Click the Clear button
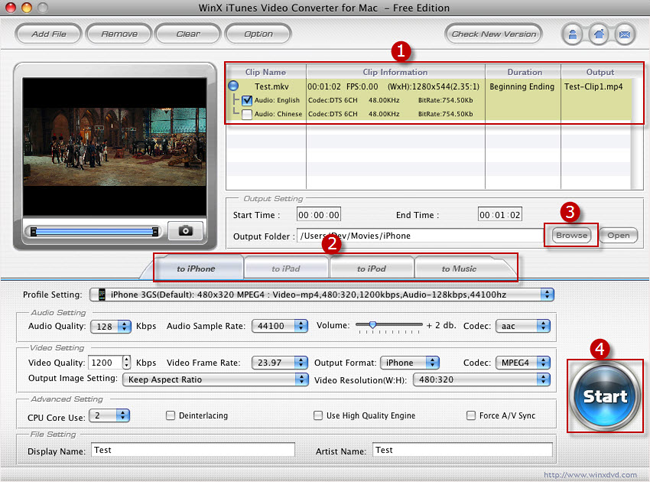 point(188,34)
